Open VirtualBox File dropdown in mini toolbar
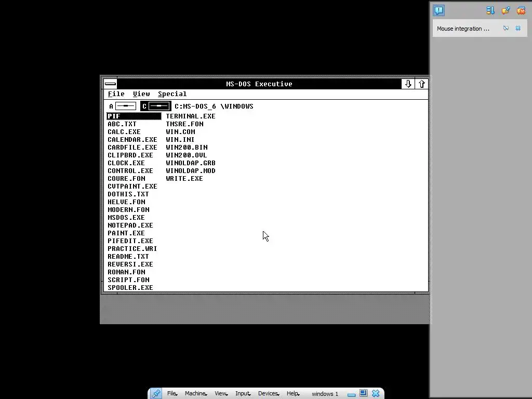The image size is (532, 399). pyautogui.click(x=172, y=394)
